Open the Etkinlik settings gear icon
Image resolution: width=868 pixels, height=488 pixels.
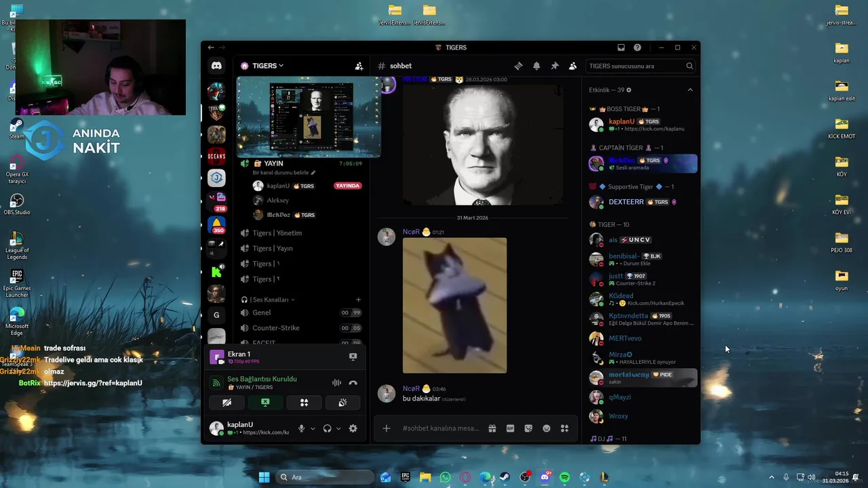coord(629,90)
